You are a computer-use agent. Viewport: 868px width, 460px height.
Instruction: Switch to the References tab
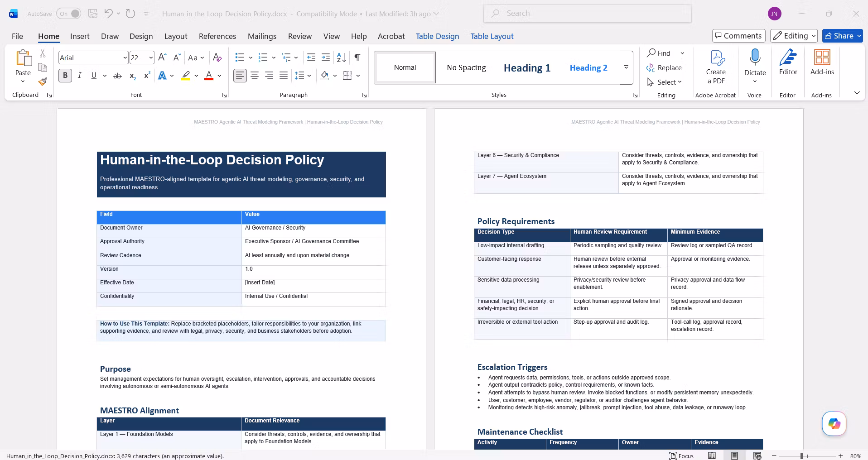[x=217, y=36]
